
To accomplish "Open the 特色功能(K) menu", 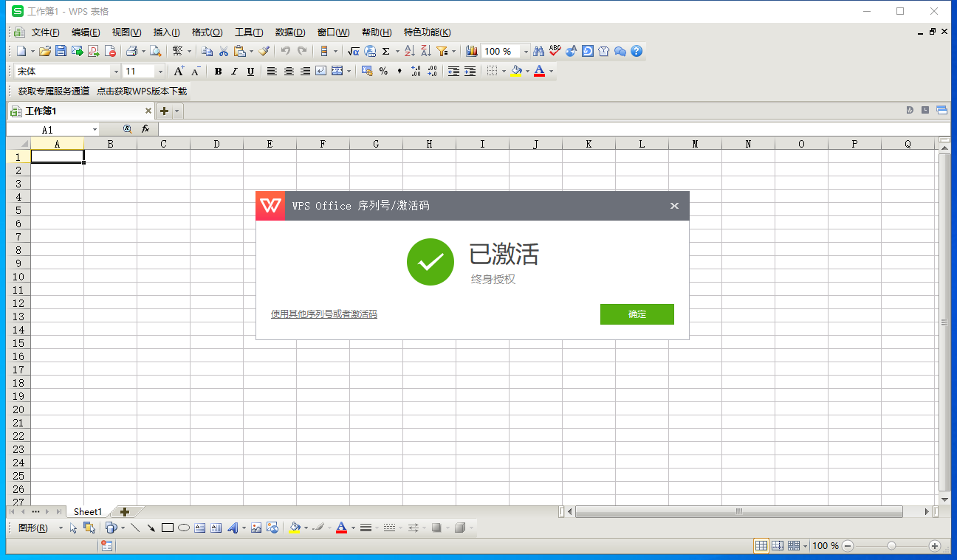I will (x=427, y=32).
